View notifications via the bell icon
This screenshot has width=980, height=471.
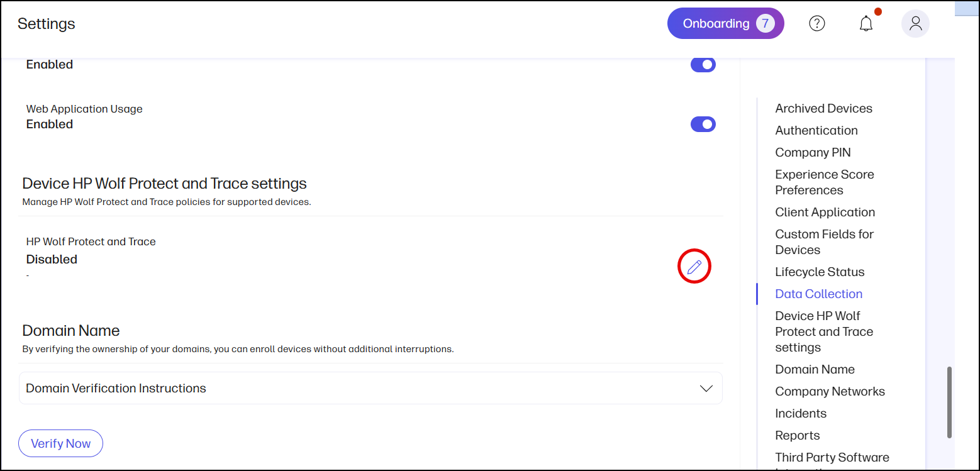[866, 23]
